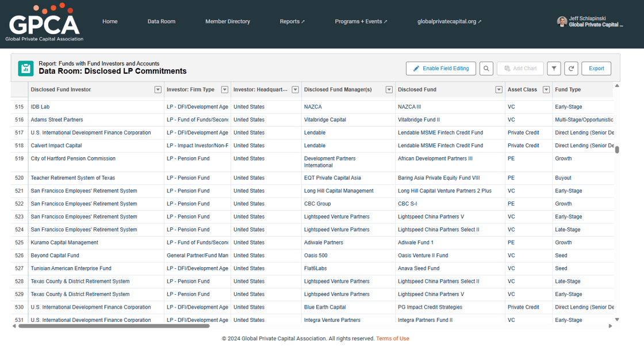Click the scroll left arrow of the table
The height and width of the screenshot is (346, 644).
pyautogui.click(x=14, y=326)
